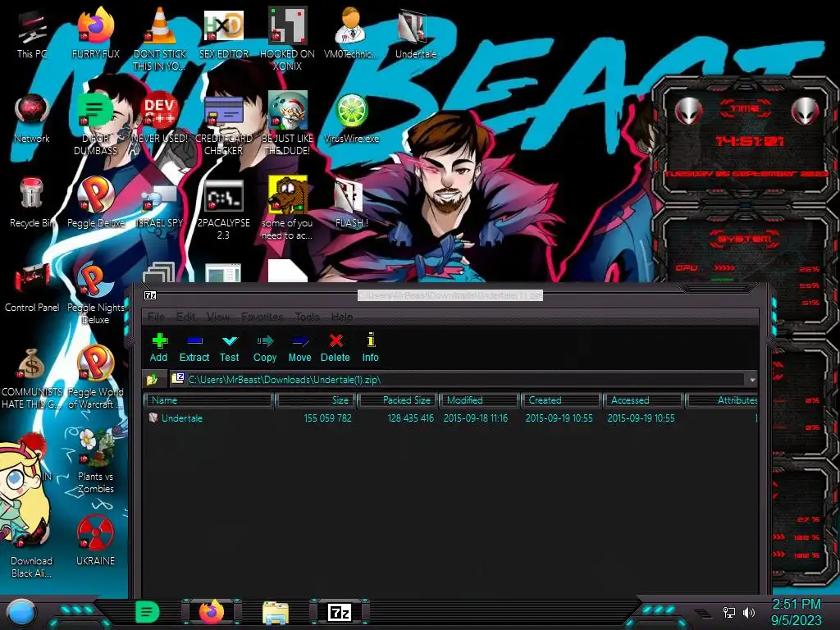
Task: Click the Move toolbar icon
Action: tap(299, 347)
